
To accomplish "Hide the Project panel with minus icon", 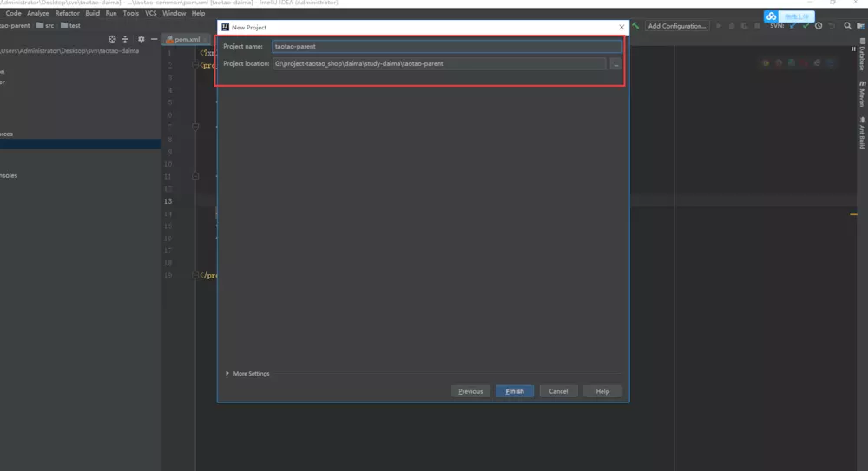I will (154, 39).
